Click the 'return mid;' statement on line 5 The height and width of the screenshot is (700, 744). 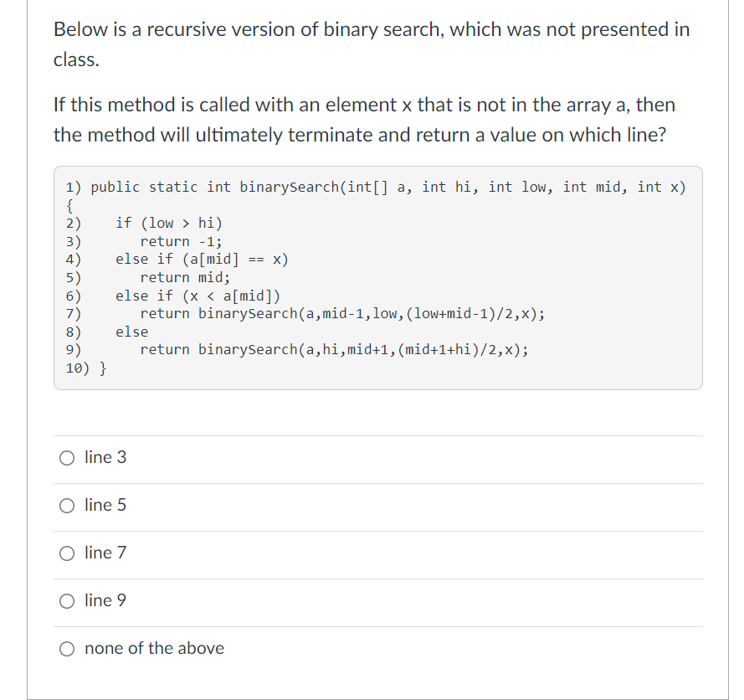coord(184,277)
